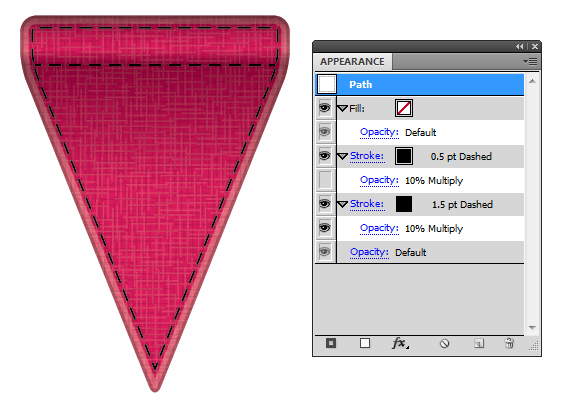Collapse the 0.5 pt stroke disclosure triangle
Viewport: 566px width, 419px height.
click(342, 156)
